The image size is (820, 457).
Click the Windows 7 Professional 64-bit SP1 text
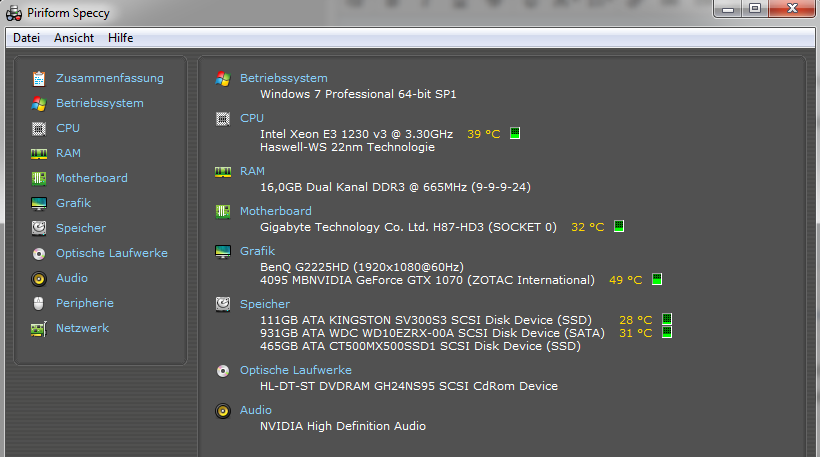(x=358, y=94)
